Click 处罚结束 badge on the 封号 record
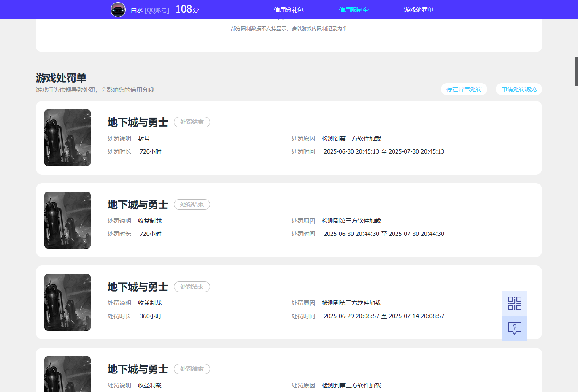Screen dimensions: 578x392 pos(192,122)
